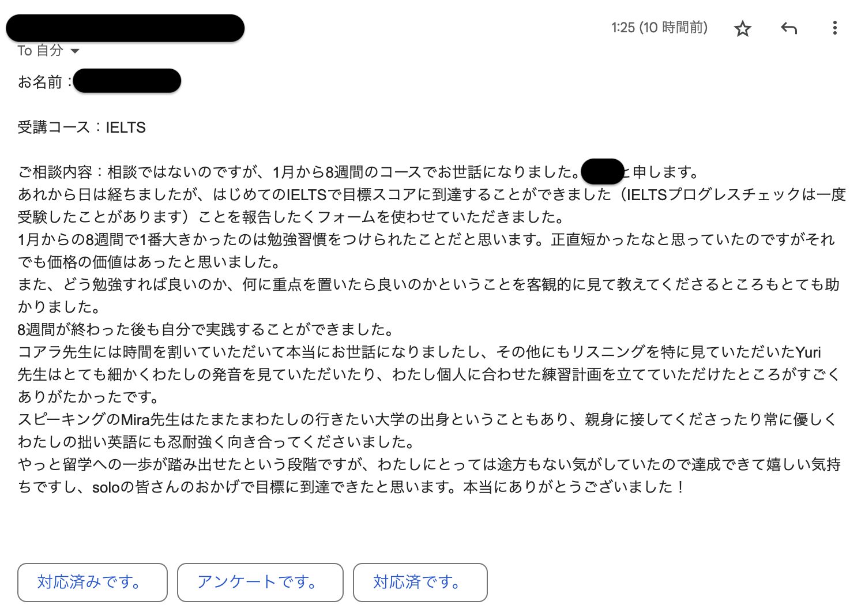This screenshot has width=865, height=616.
Task: Click the To 自分 recipient text
Action: (40, 51)
